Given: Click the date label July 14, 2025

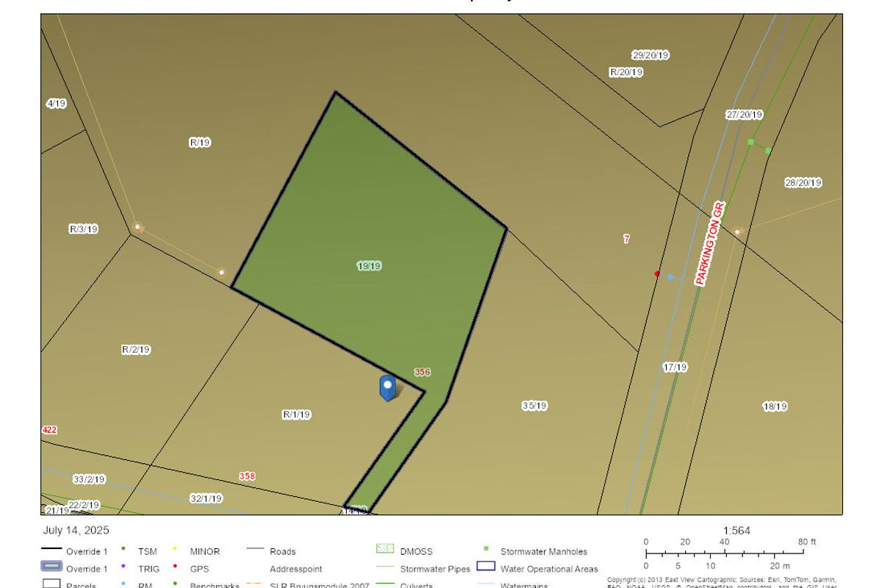Looking at the screenshot, I should (75, 529).
